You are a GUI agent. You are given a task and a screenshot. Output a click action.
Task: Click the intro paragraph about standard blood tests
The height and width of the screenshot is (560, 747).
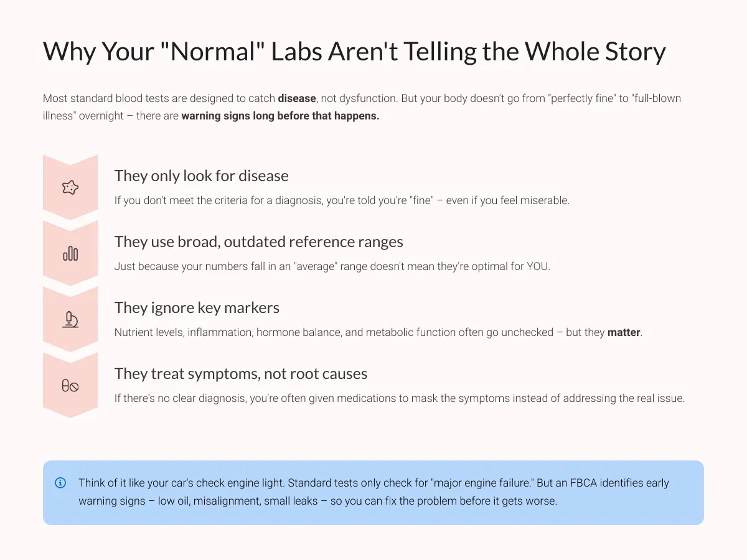(x=366, y=107)
